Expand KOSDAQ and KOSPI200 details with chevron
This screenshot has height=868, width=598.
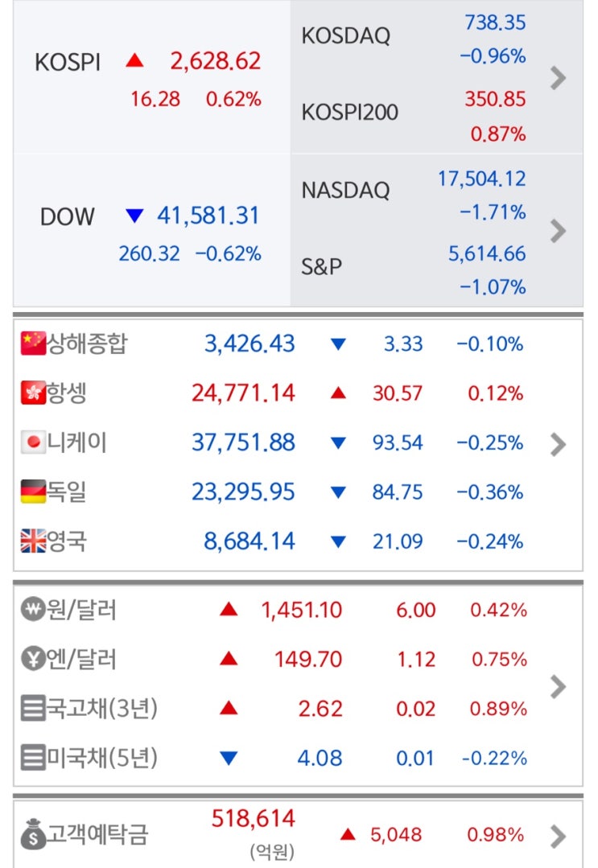[x=558, y=78]
